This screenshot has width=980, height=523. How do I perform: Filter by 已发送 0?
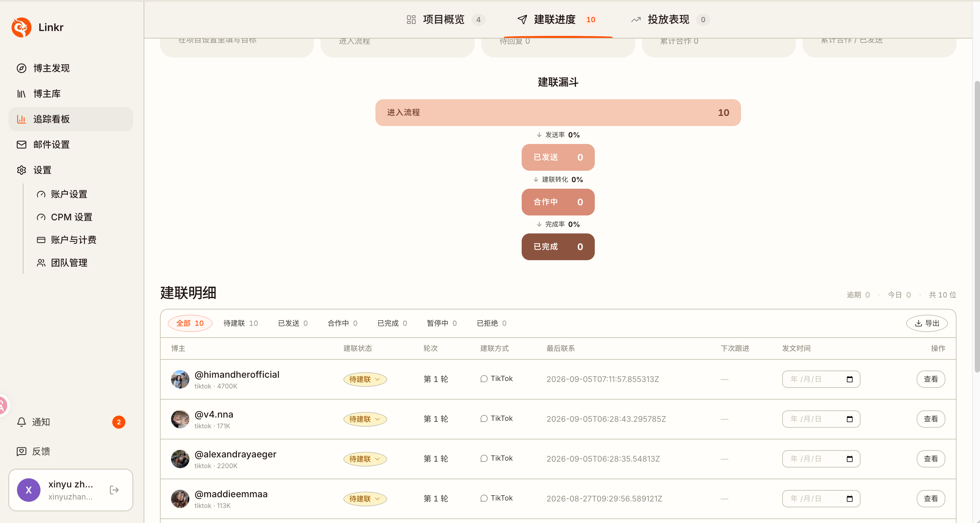[292, 323]
